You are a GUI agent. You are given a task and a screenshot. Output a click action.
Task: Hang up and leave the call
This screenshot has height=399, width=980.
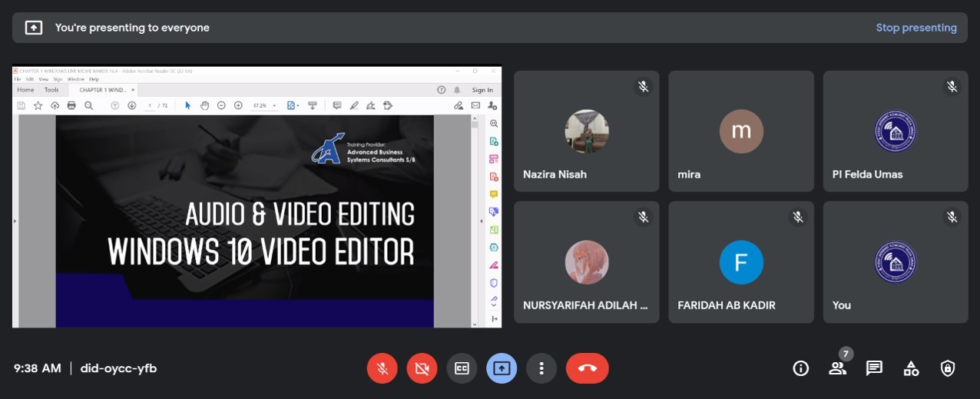click(587, 368)
